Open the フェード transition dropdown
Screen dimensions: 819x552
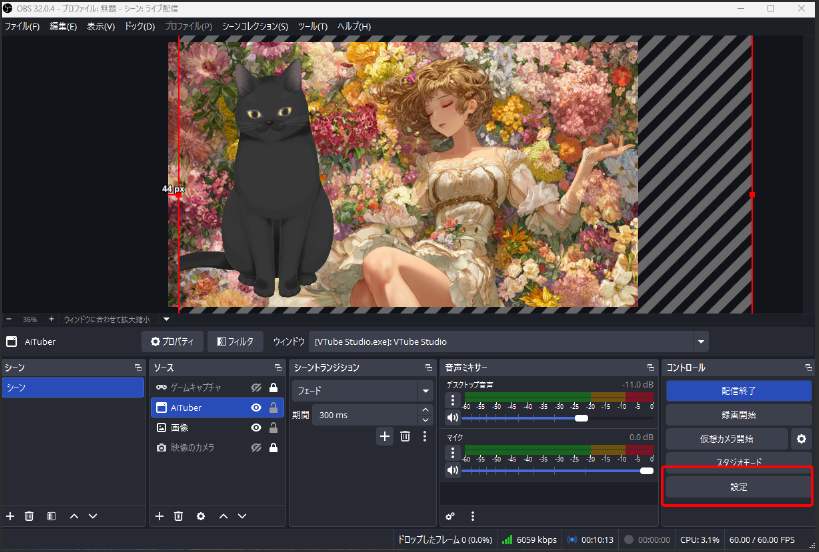[425, 391]
